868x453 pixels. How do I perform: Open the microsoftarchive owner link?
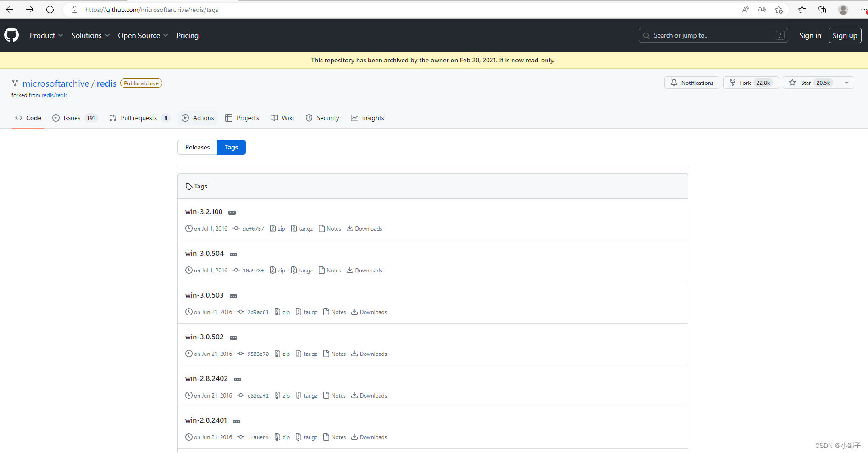coord(56,83)
